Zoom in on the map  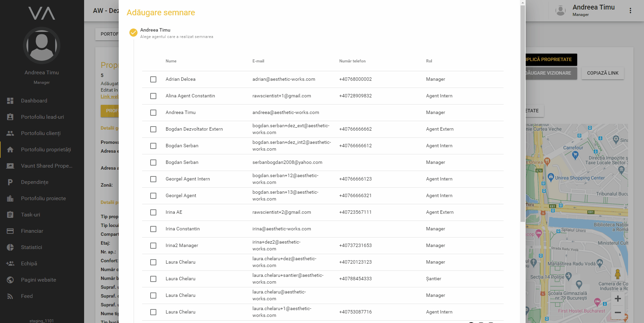click(618, 299)
